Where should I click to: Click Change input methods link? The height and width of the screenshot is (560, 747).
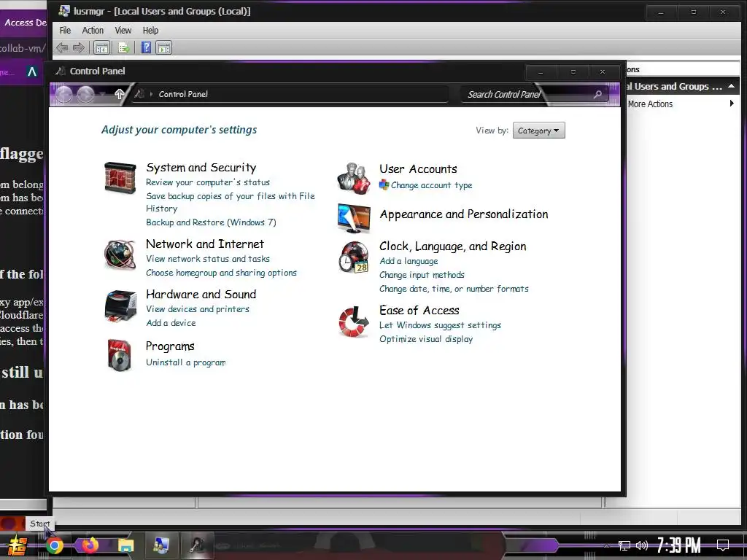point(422,275)
